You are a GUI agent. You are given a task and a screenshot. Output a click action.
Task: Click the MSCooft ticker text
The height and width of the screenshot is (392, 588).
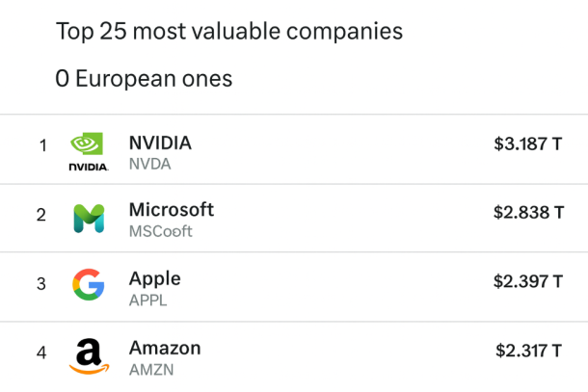(161, 231)
